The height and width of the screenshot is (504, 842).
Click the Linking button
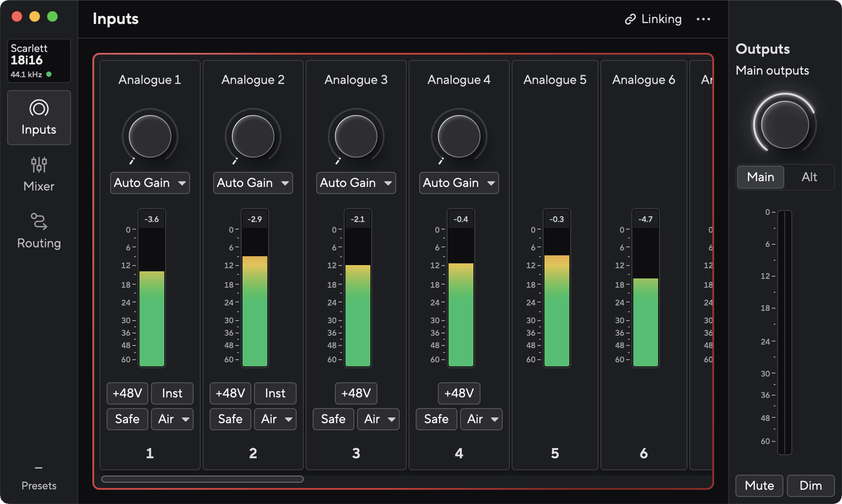pyautogui.click(x=653, y=19)
